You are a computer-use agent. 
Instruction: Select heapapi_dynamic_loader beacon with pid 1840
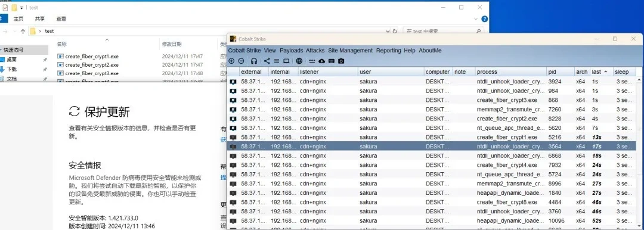[x=432, y=193]
